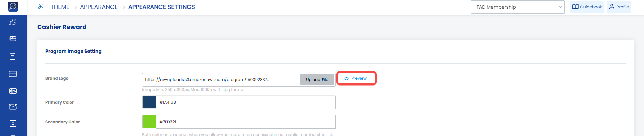
Task: Click the Upload File button
Action: pyautogui.click(x=317, y=80)
